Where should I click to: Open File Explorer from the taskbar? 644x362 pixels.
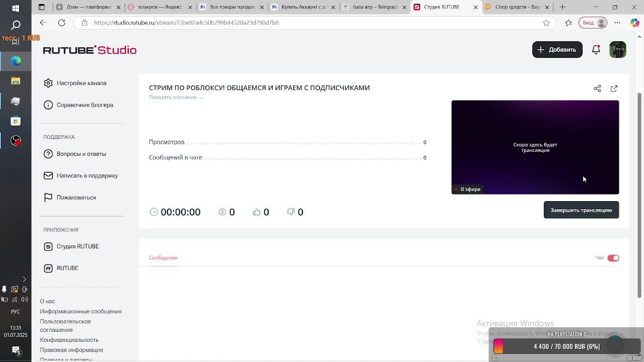tap(16, 81)
